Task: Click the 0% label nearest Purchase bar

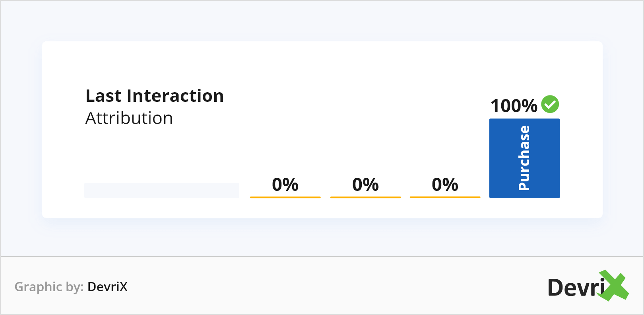Action: click(x=445, y=185)
